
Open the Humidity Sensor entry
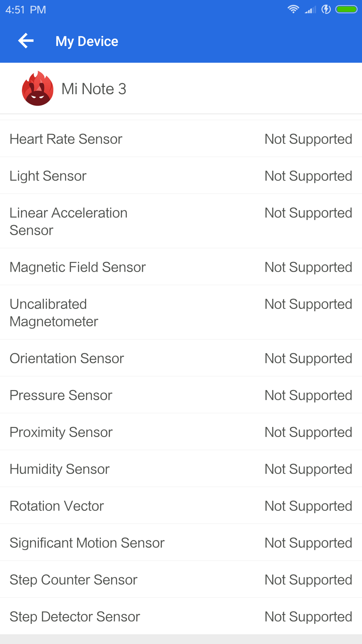tap(181, 469)
